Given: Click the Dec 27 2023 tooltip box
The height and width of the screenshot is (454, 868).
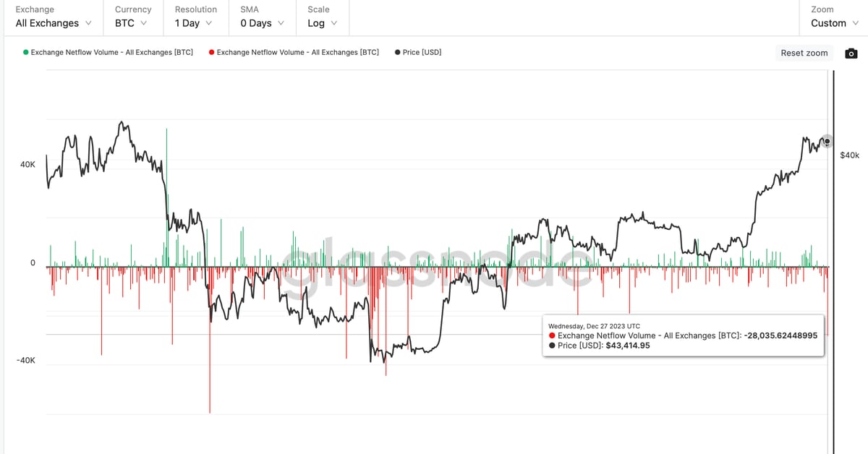Looking at the screenshot, I should [684, 336].
